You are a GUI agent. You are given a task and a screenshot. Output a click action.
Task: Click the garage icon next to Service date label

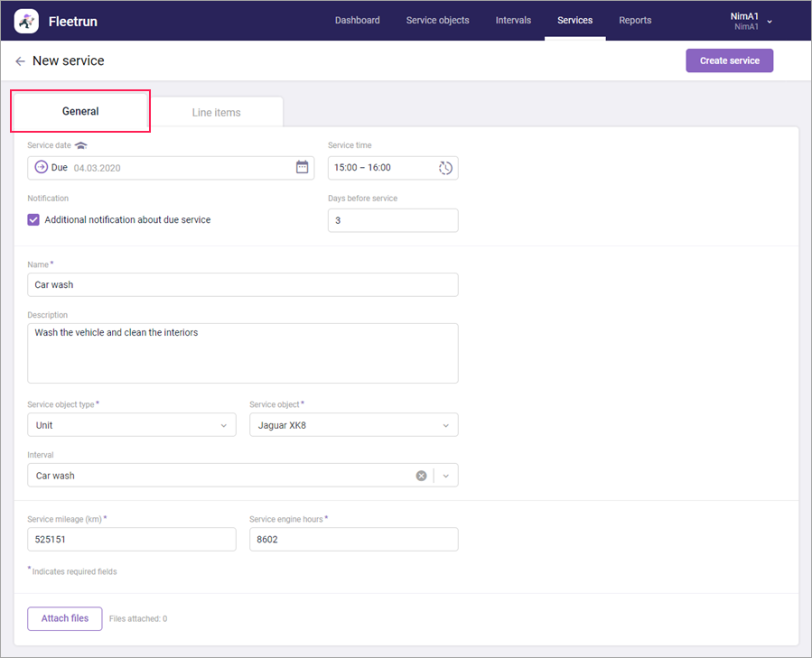coord(80,145)
